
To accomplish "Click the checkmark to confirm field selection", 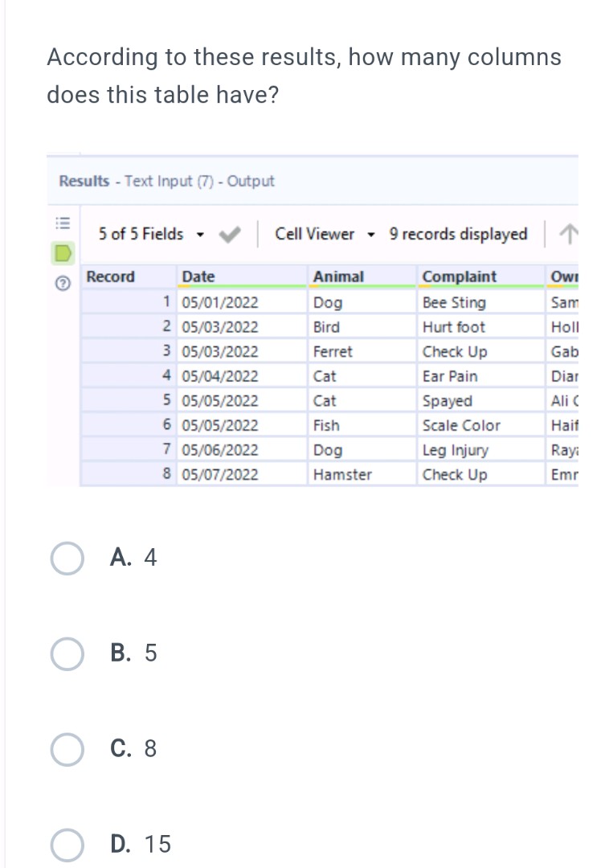I will 229,234.
